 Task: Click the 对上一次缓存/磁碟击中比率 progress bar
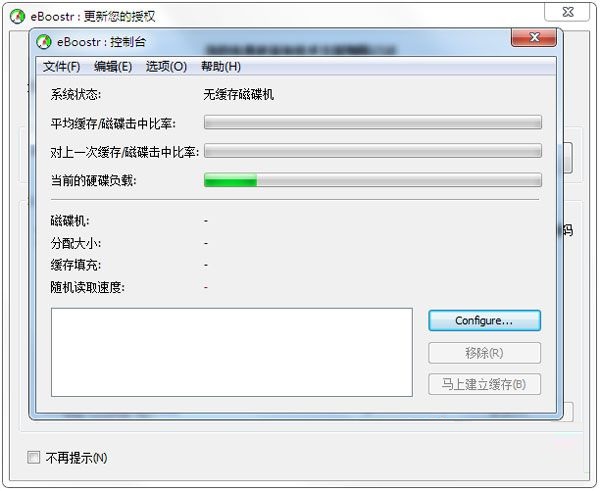click(373, 151)
